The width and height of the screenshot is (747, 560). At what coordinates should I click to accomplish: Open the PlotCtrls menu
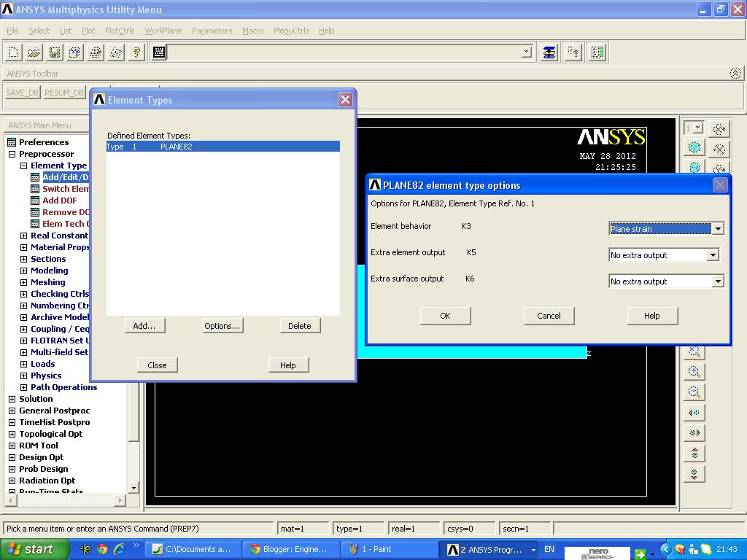pos(119,31)
